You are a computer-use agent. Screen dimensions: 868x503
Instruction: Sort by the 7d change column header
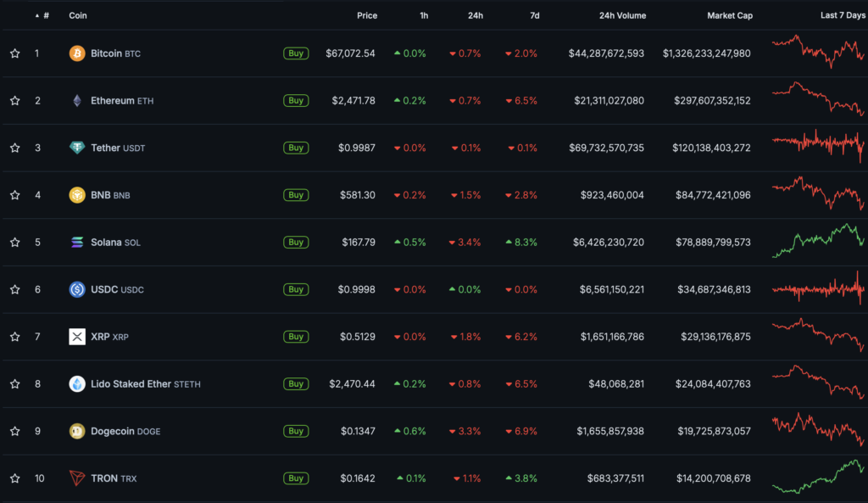click(533, 15)
